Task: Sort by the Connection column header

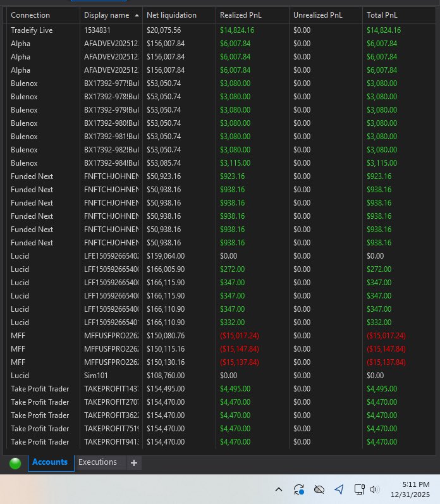Action: click(30, 15)
